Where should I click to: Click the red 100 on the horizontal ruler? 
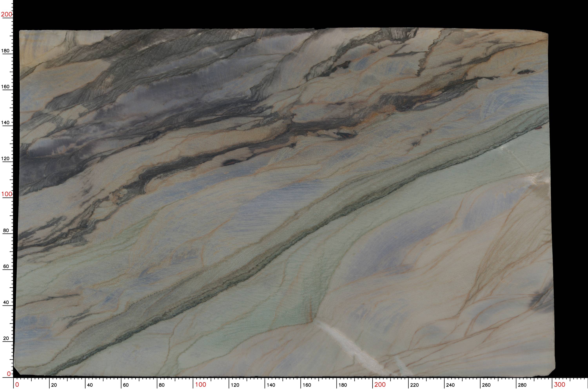[201, 385]
